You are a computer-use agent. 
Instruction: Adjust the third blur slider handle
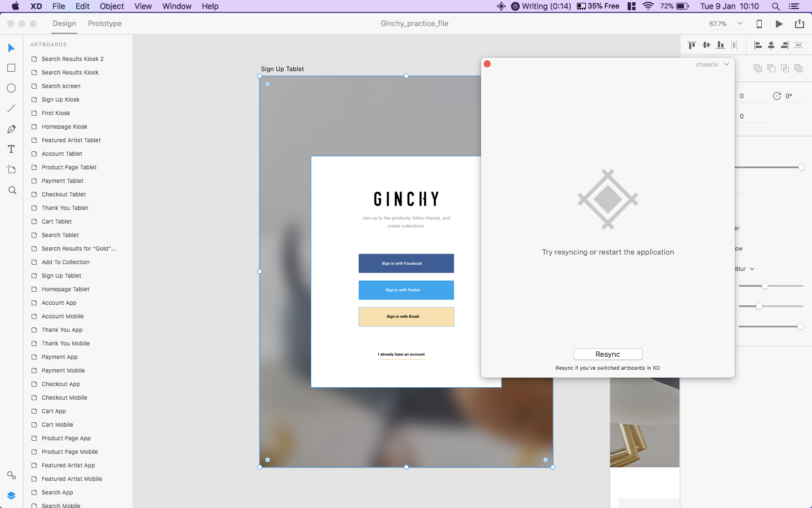click(x=800, y=327)
